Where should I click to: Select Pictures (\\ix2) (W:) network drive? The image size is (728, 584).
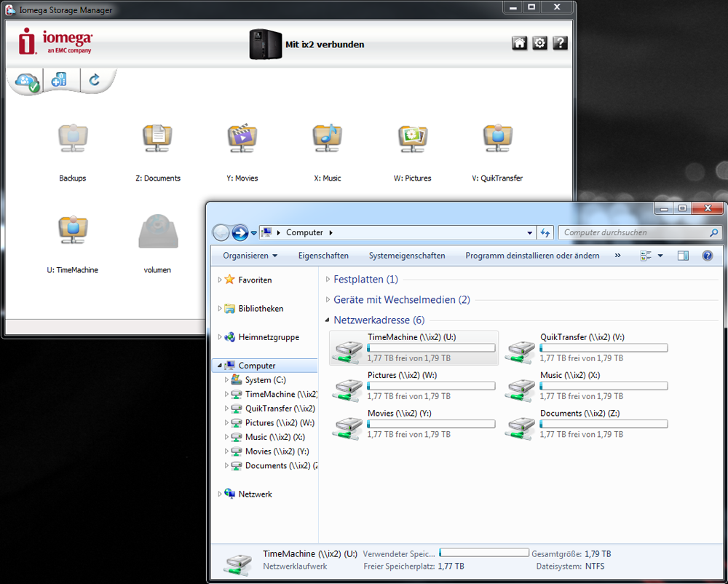[414, 386]
